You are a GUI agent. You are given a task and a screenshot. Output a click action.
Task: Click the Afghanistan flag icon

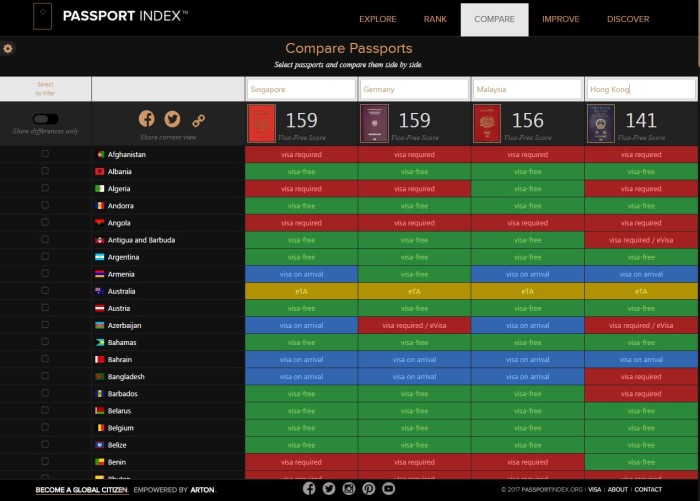[100, 154]
